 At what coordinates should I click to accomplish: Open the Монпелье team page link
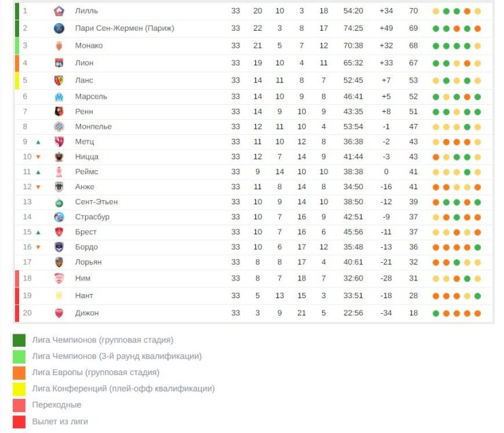pos(93,127)
